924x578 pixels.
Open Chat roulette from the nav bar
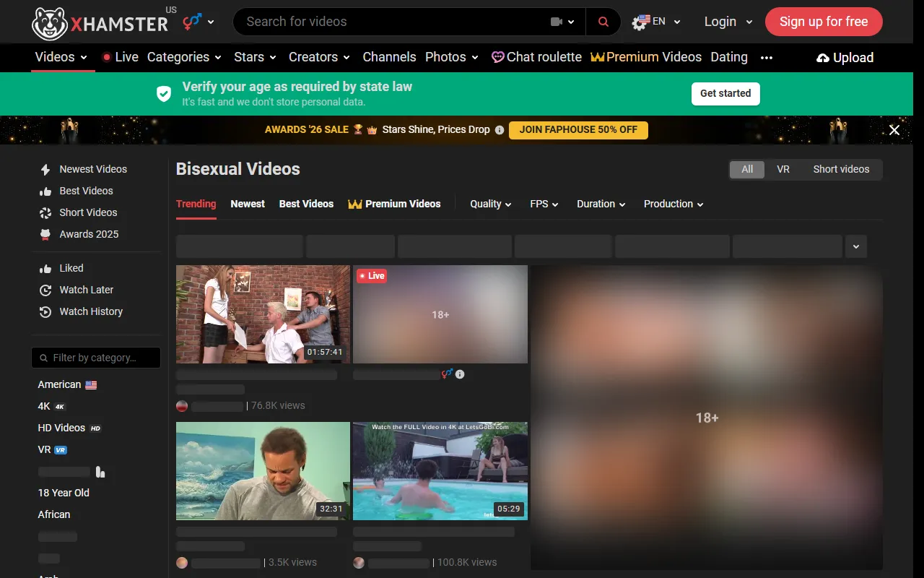(x=536, y=57)
